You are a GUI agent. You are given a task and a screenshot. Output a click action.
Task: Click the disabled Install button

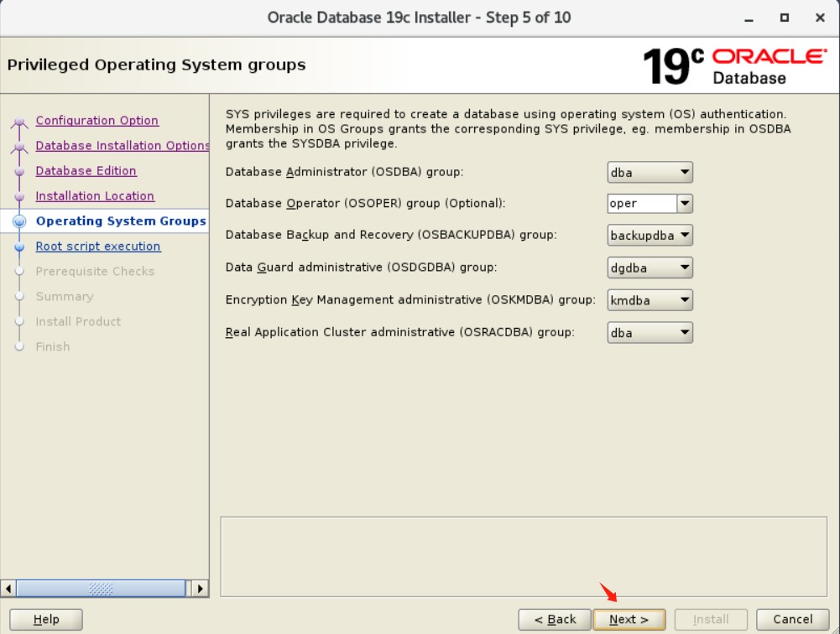click(x=711, y=620)
